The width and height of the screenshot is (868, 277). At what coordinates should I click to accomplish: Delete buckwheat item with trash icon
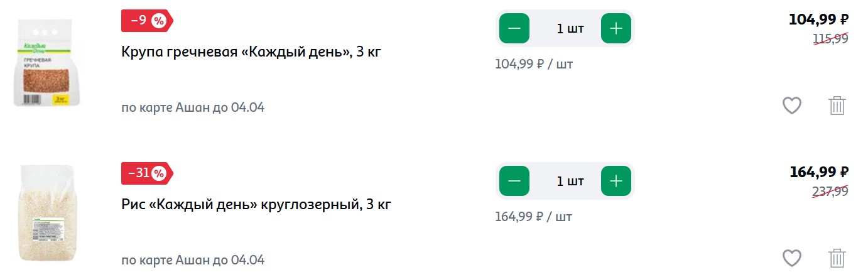837,106
